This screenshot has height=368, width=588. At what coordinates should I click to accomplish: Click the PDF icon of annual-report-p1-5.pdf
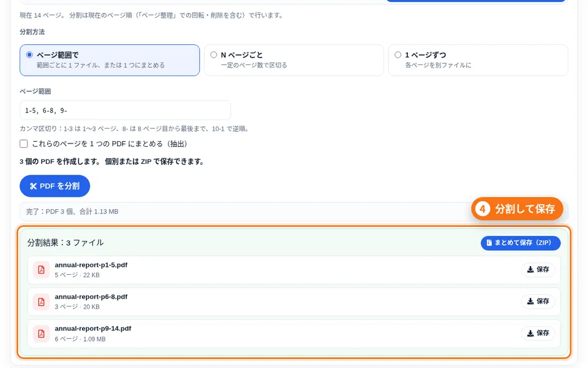[41, 270]
